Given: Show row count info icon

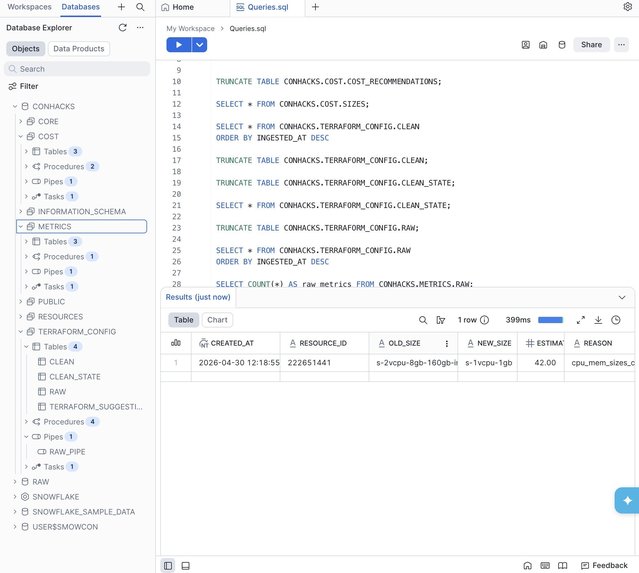Looking at the screenshot, I should [485, 320].
